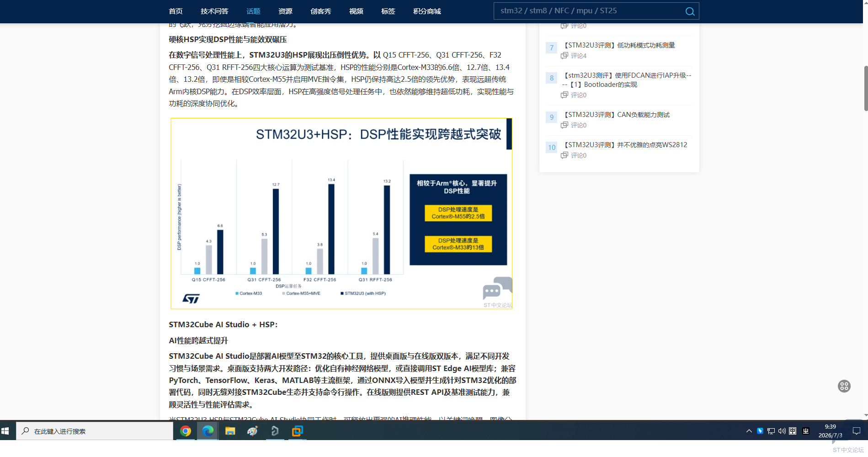The height and width of the screenshot is (457, 868).
Task: Open the paint palette app in the taskbar
Action: click(252, 431)
